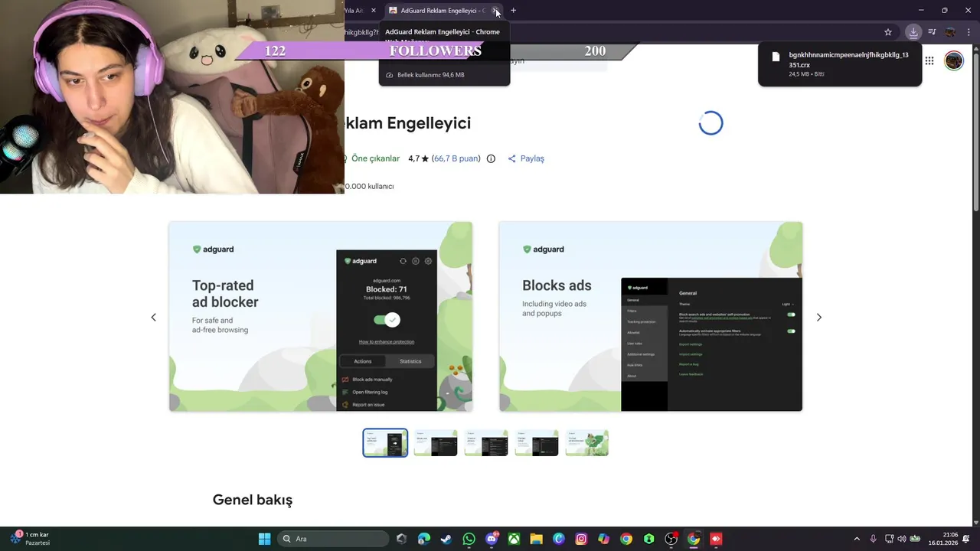Open Google apps grid icon
980x551 pixels.
[x=929, y=61]
